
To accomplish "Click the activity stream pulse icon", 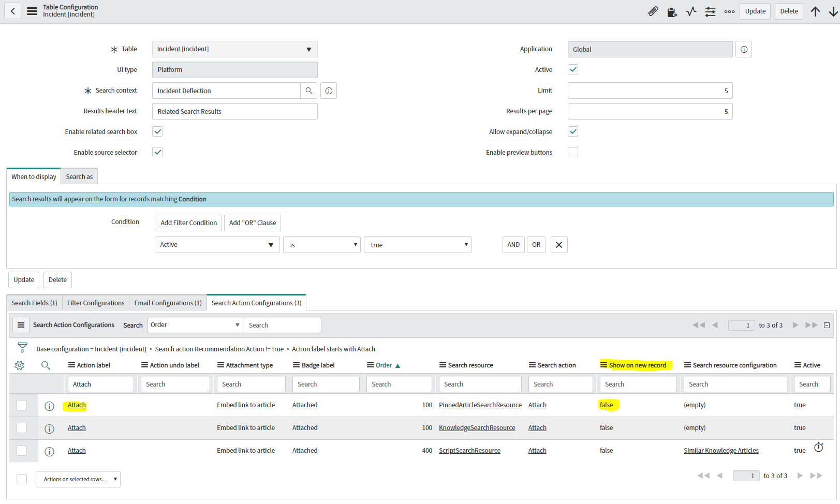I will [x=691, y=11].
